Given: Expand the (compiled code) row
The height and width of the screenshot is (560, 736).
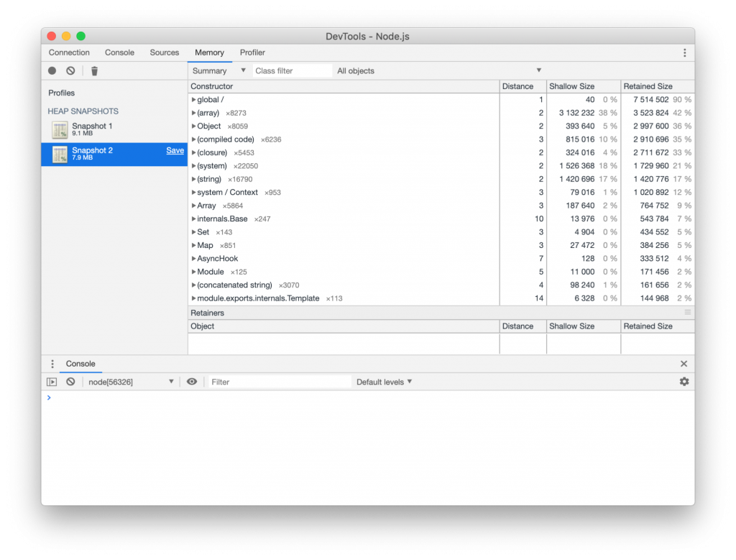Looking at the screenshot, I should click(x=193, y=139).
